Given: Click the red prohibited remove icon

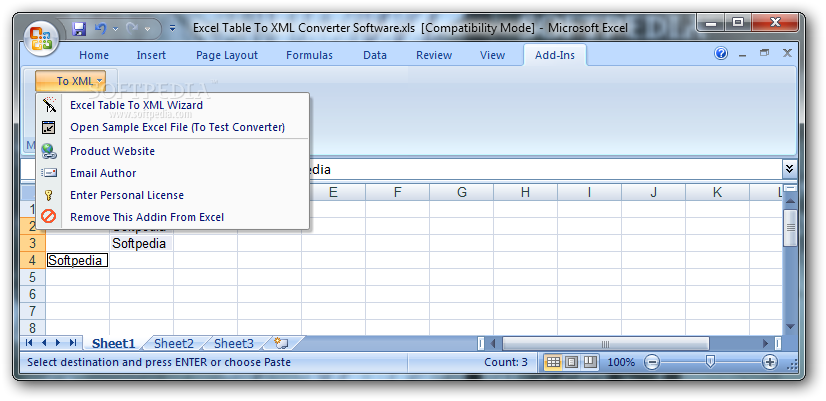Looking at the screenshot, I should click(48, 217).
